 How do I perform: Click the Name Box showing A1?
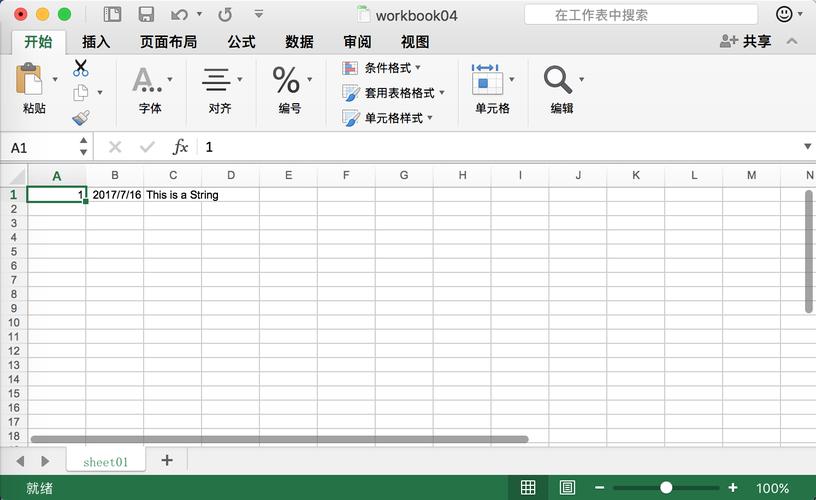[41, 147]
